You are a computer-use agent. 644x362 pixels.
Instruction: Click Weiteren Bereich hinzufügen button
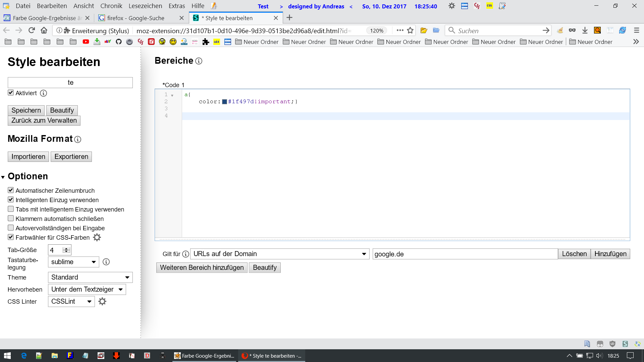click(202, 267)
